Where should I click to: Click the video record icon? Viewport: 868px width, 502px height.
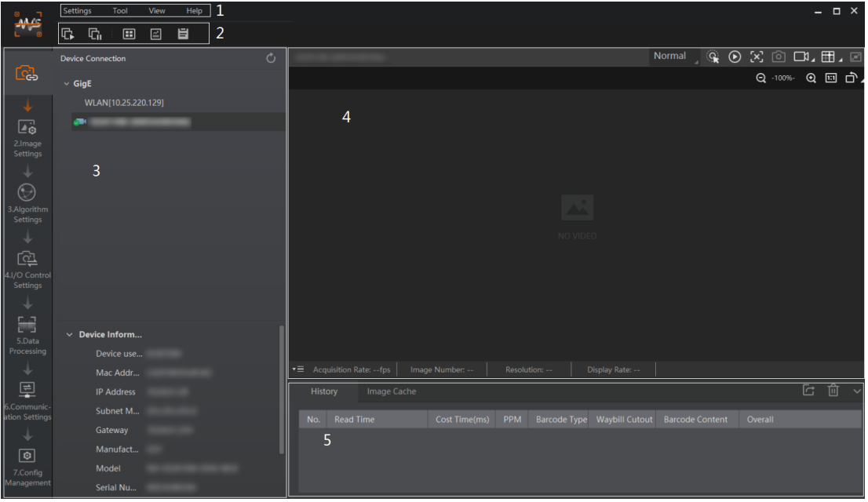coord(802,57)
